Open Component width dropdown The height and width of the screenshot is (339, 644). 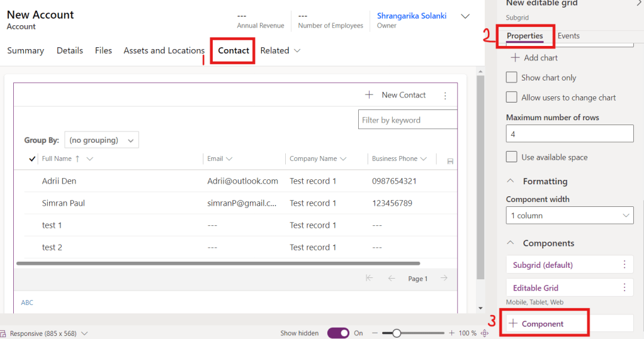click(569, 216)
